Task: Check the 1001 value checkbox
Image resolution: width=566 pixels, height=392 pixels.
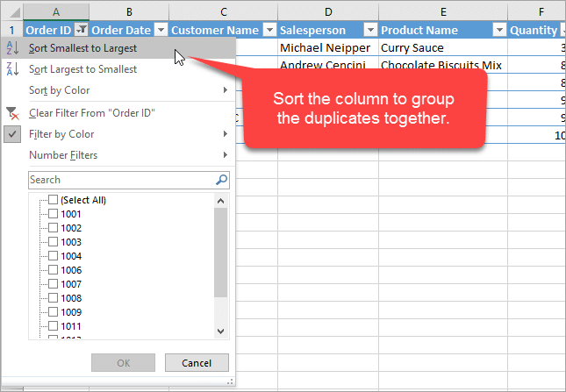Action: pos(54,214)
